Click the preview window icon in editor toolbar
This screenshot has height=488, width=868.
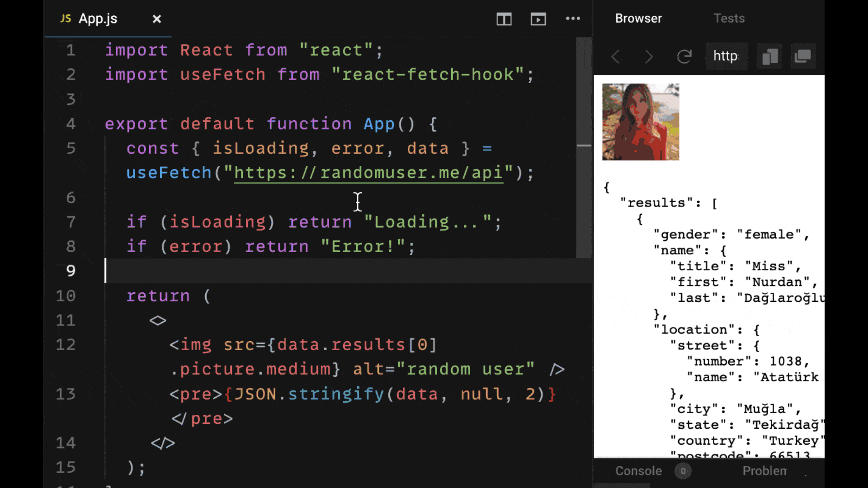pyautogui.click(x=538, y=19)
